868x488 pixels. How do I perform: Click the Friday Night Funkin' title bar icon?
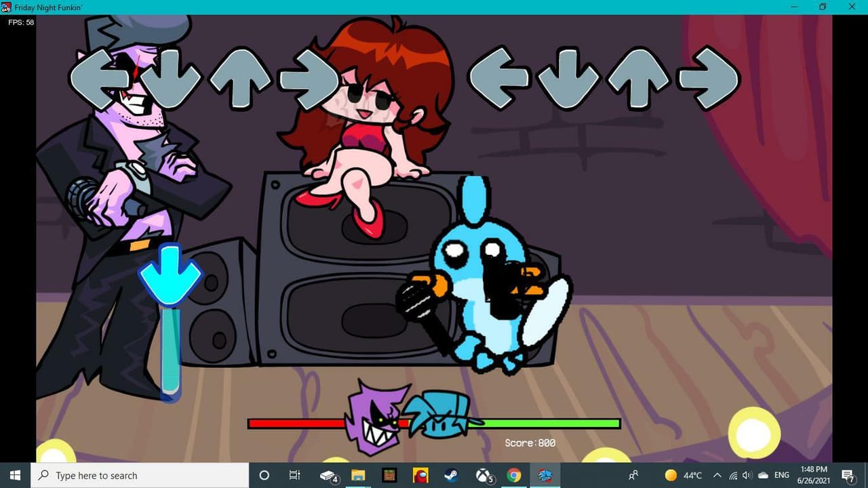7,7
